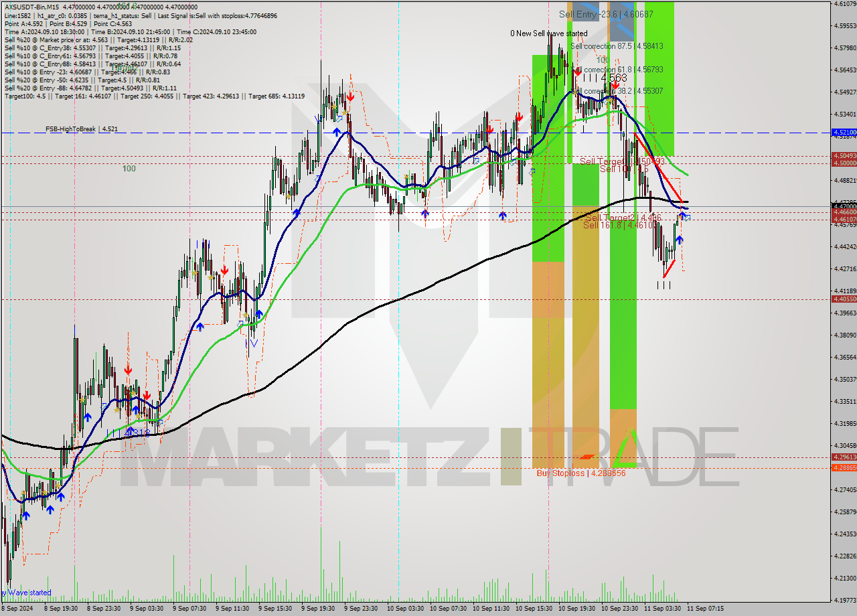Viewport: 857px width, 616px height.
Task: Click the red 4.40550 price tag on axis
Action: tap(844, 299)
